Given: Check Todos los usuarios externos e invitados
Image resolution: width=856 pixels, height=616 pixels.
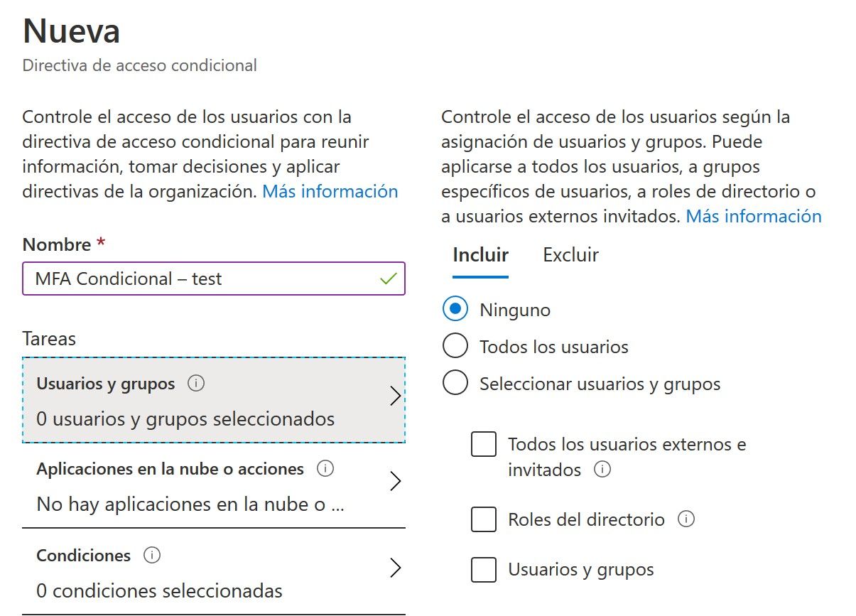Looking at the screenshot, I should [483, 443].
